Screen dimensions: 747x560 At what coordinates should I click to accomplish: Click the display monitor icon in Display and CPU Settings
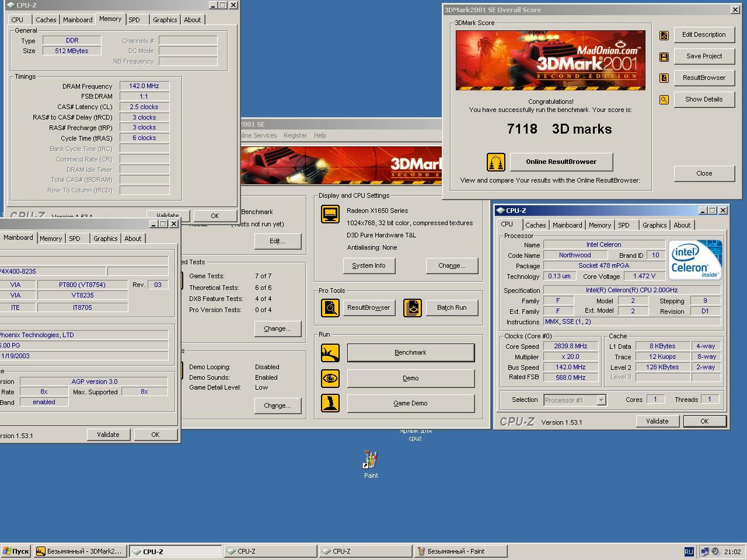(330, 214)
